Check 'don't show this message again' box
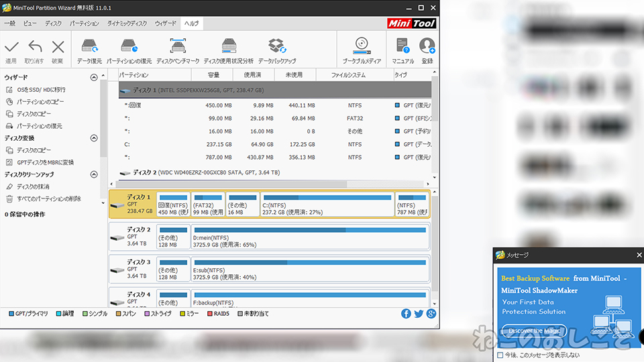This screenshot has height=362, width=644. coord(500,355)
